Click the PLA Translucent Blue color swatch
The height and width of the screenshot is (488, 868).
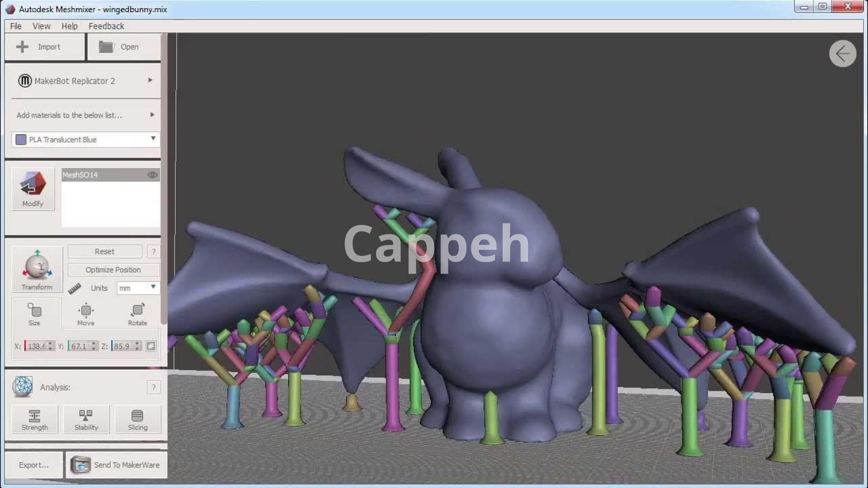[21, 140]
